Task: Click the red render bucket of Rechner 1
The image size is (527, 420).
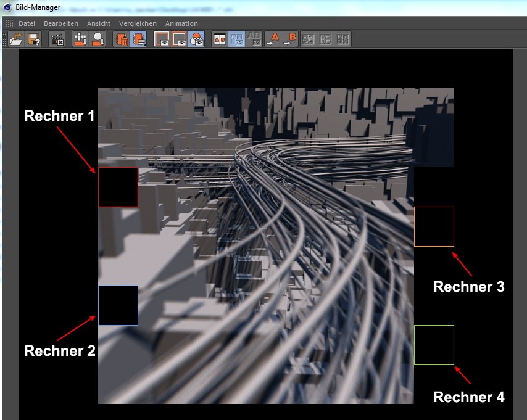Action: [x=118, y=187]
